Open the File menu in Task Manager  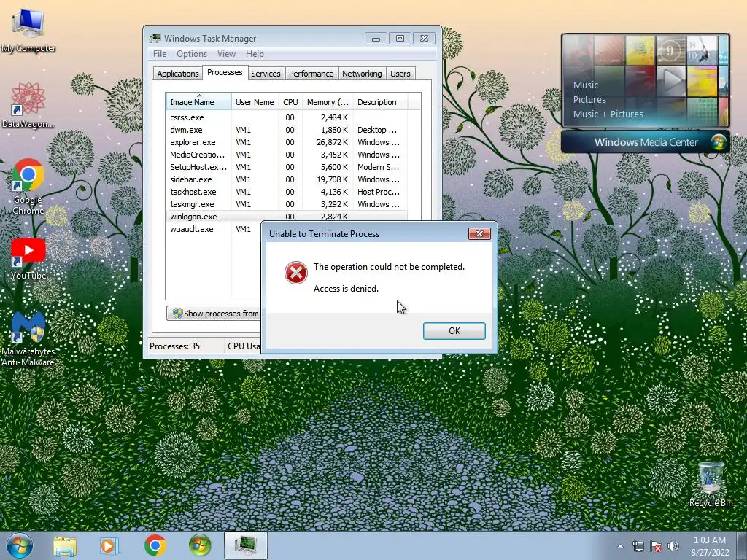click(x=160, y=54)
